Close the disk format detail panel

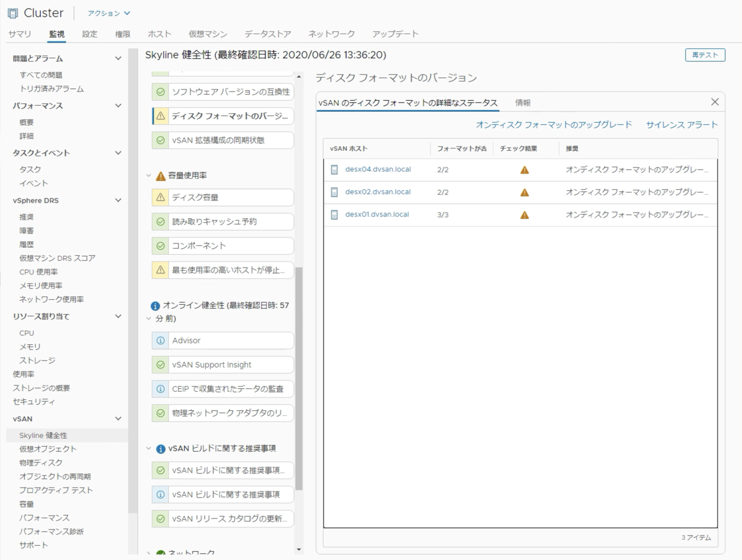tap(715, 102)
